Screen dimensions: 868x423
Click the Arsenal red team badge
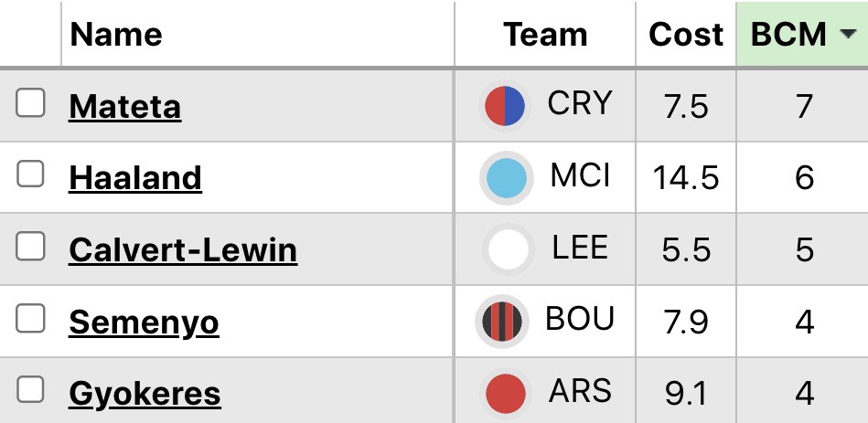pos(506,394)
